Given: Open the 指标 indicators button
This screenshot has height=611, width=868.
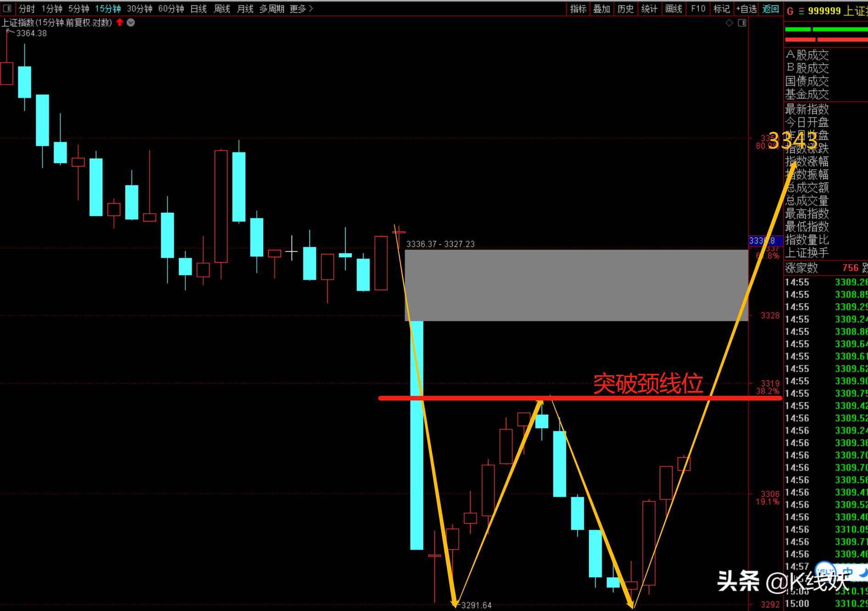Looking at the screenshot, I should coord(578,9).
